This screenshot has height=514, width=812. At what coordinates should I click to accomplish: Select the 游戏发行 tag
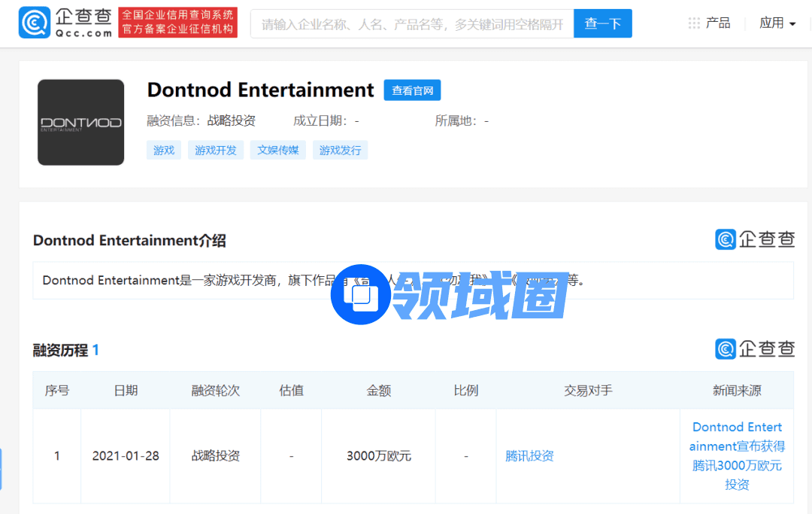coord(340,151)
